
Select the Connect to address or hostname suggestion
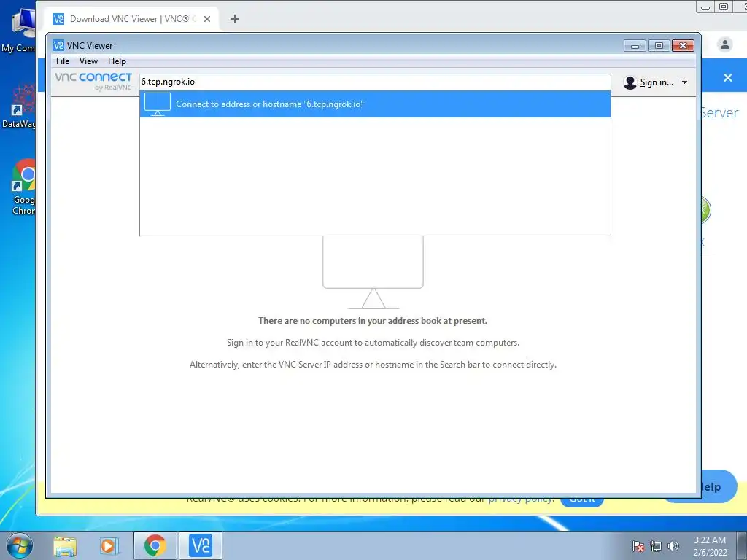coord(375,104)
